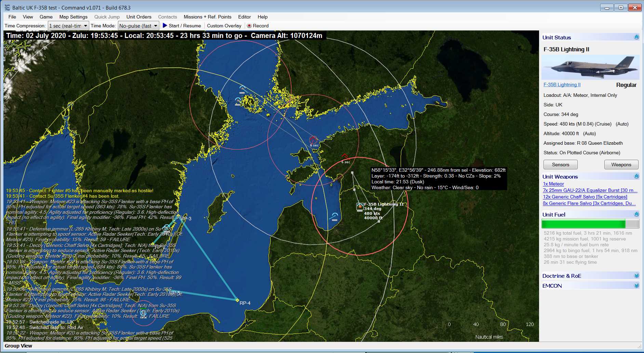Collapse the Unit Status panel
The width and height of the screenshot is (644, 353).
[x=636, y=37]
